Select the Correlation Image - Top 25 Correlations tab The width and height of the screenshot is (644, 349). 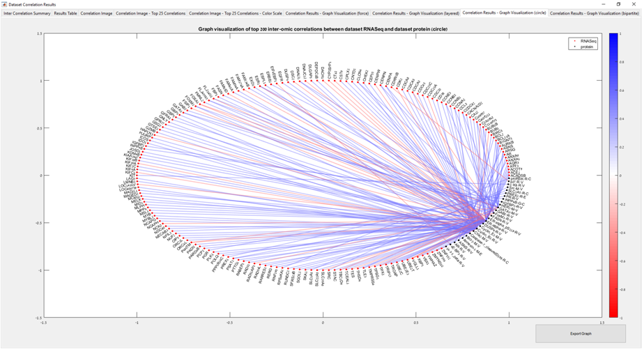(x=151, y=13)
